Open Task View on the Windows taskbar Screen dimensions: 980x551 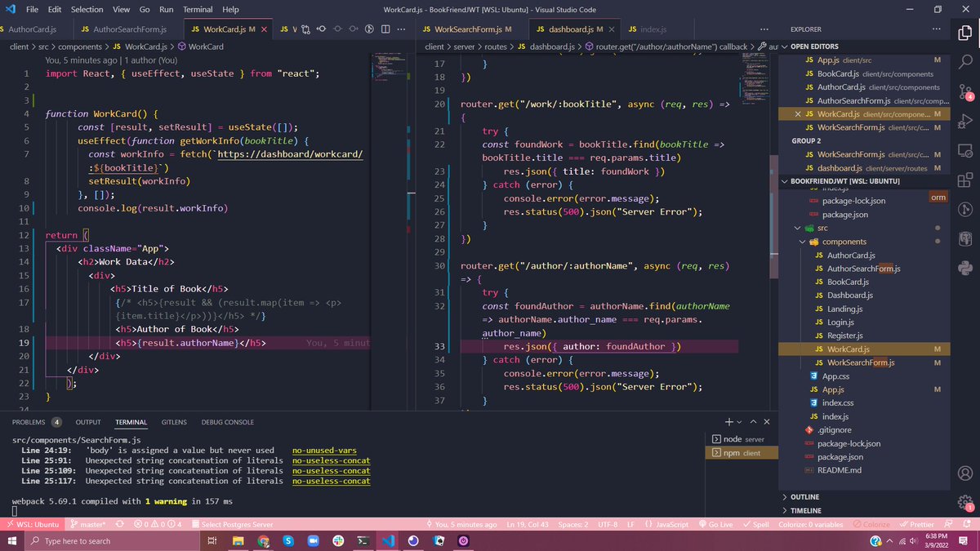[212, 540]
